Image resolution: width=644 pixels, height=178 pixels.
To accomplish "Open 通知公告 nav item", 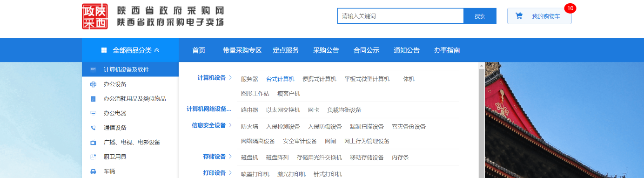I will tap(407, 50).
